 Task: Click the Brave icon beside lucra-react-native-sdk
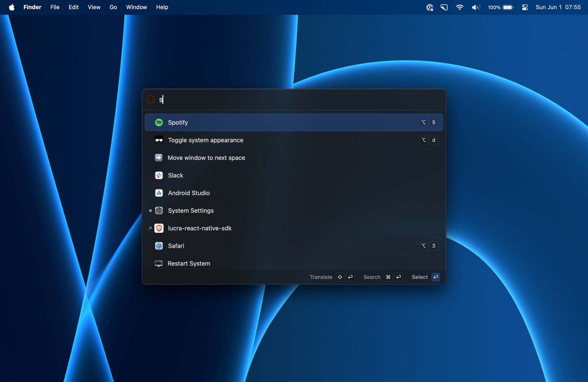[x=159, y=228]
